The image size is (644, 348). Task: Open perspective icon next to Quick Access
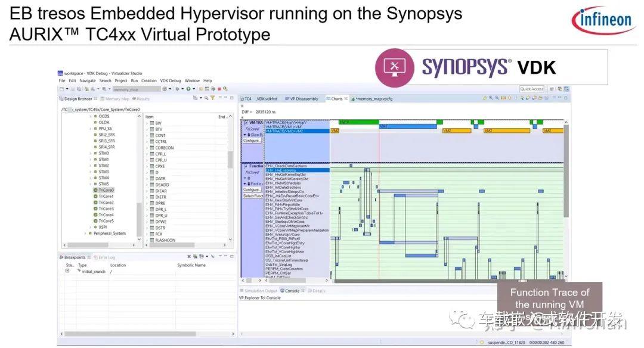coord(552,89)
